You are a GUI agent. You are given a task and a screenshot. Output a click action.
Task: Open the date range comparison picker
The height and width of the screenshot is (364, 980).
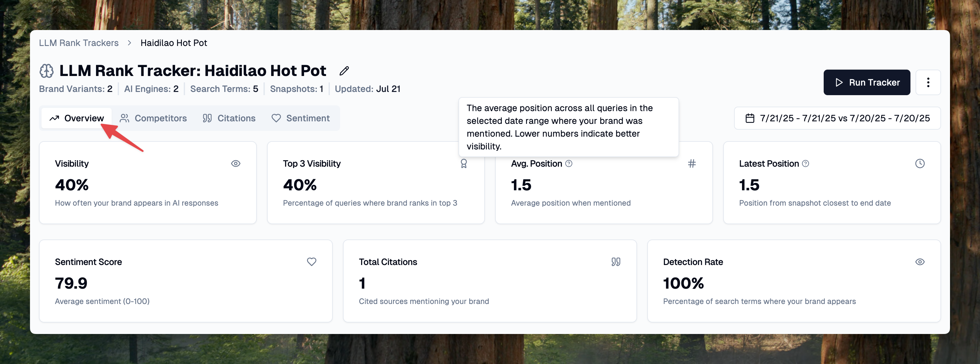coord(837,118)
